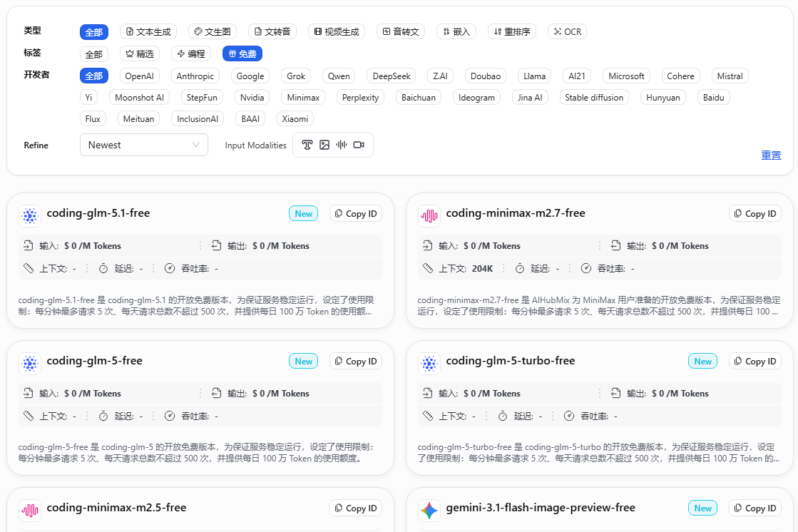This screenshot has width=798, height=532.
Task: Select the 视频生成 type filter
Action: tap(337, 31)
